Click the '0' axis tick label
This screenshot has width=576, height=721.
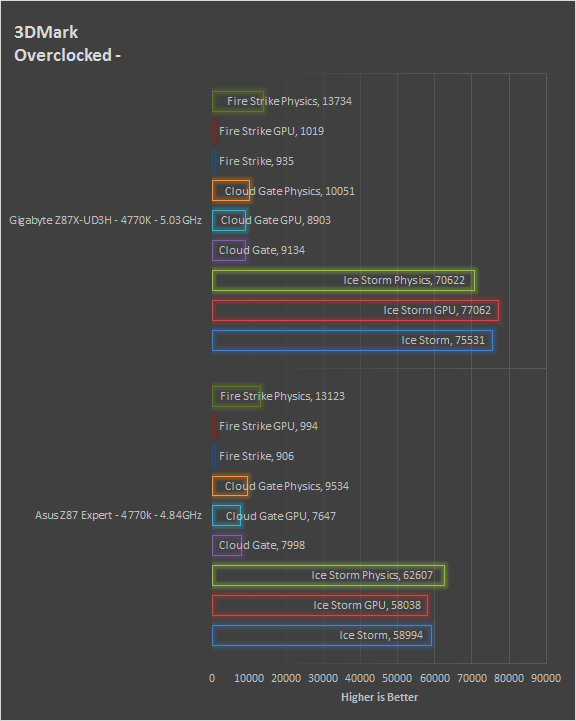[212, 678]
